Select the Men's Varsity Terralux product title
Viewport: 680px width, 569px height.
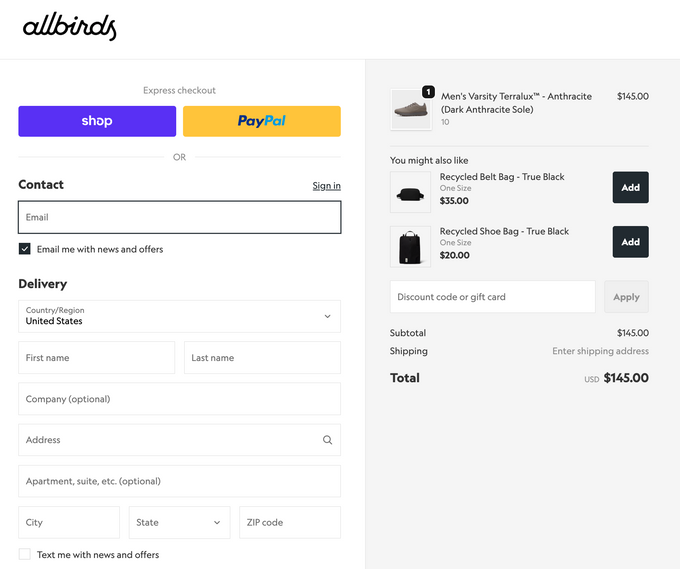[x=516, y=103]
